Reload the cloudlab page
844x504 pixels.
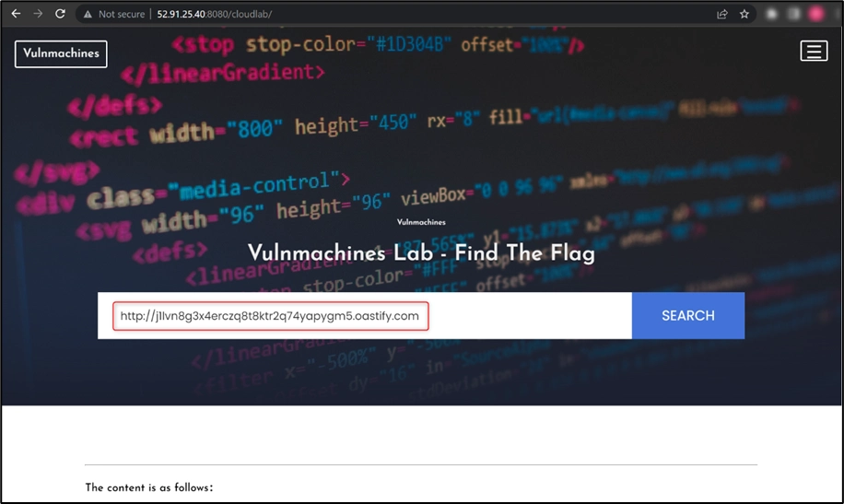coord(60,14)
